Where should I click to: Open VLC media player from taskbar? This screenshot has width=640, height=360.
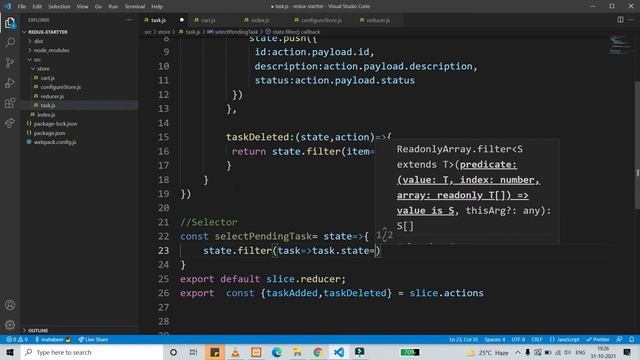[236, 352]
